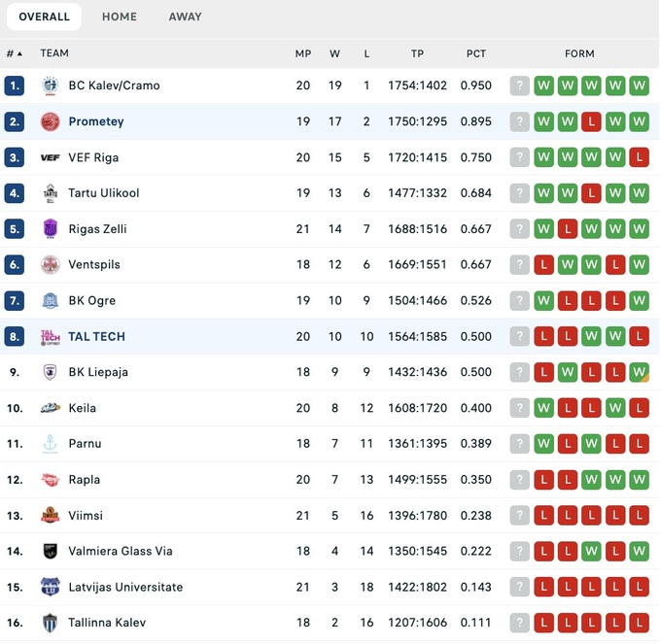The height and width of the screenshot is (644, 661).
Task: Click Prometey's upcoming match question mark
Action: (520, 121)
